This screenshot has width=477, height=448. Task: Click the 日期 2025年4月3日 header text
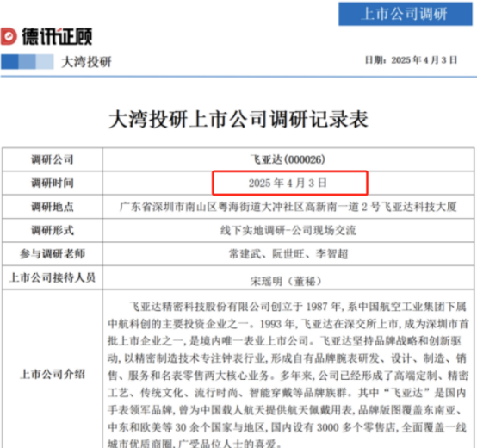click(411, 60)
